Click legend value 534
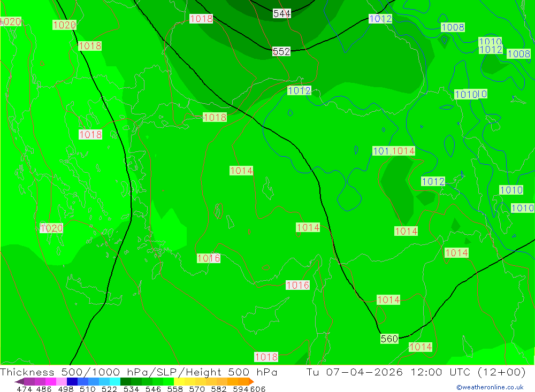 point(131,389)
